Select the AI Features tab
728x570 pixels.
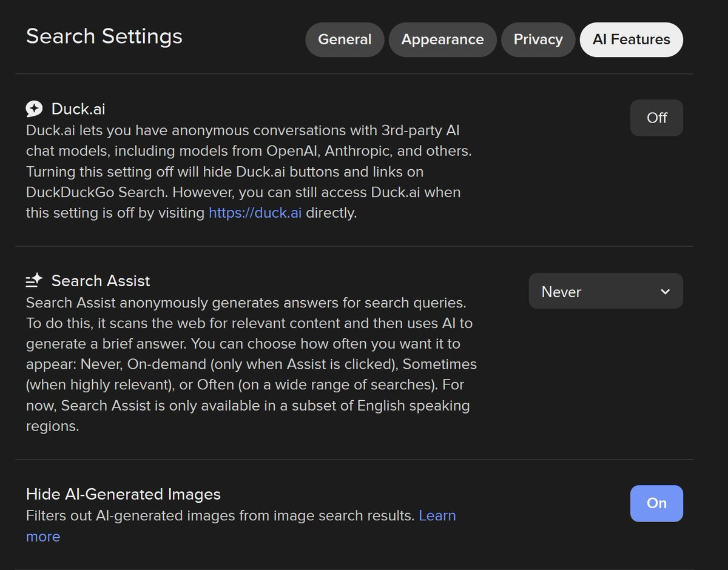pyautogui.click(x=631, y=40)
